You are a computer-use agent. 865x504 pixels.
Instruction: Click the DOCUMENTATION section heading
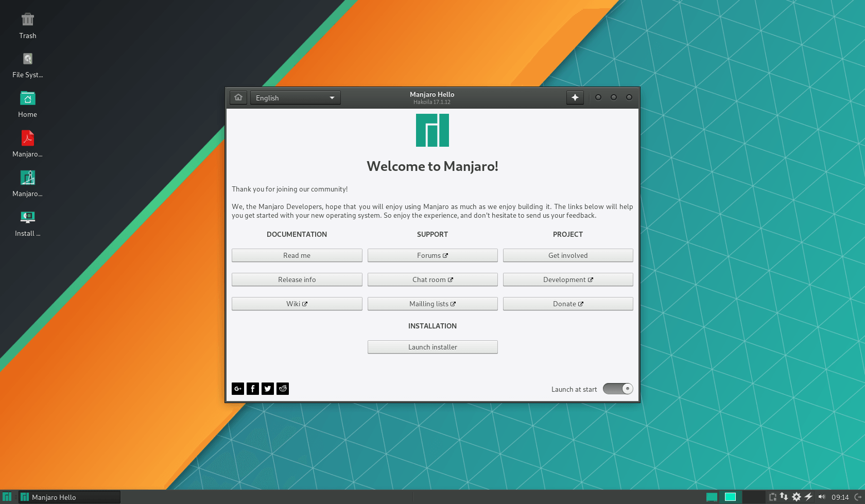pos(297,234)
